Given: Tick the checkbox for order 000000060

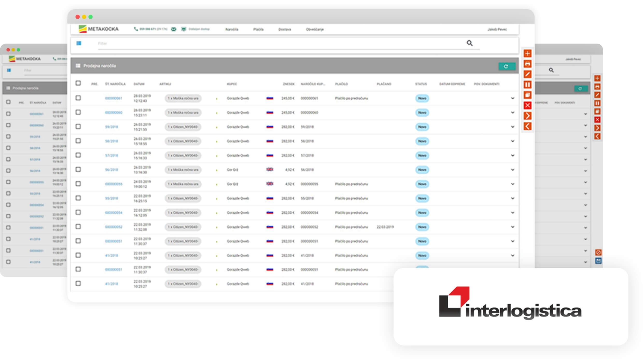Looking at the screenshot, I should [x=78, y=112].
